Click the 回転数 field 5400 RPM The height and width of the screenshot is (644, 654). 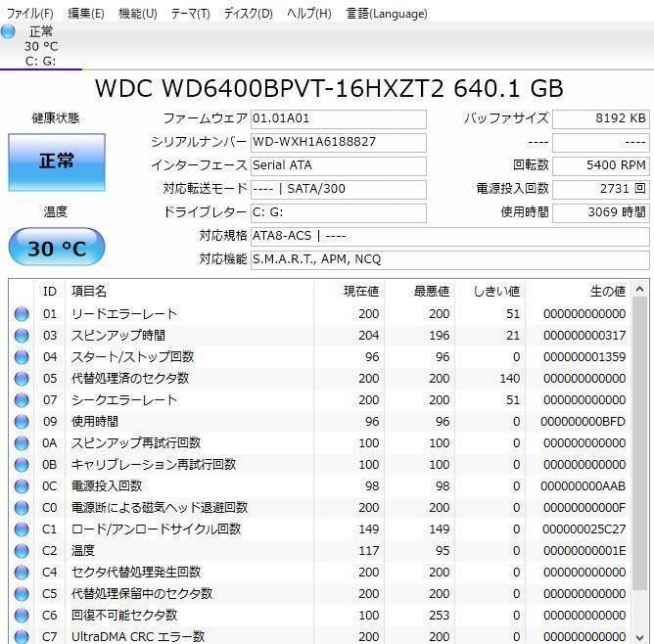point(600,166)
